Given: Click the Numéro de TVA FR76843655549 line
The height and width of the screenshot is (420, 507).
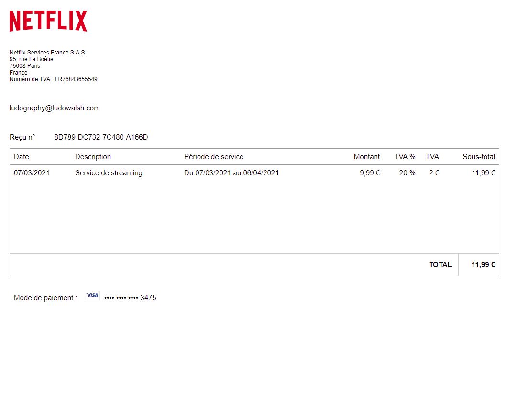Looking at the screenshot, I should 54,79.
